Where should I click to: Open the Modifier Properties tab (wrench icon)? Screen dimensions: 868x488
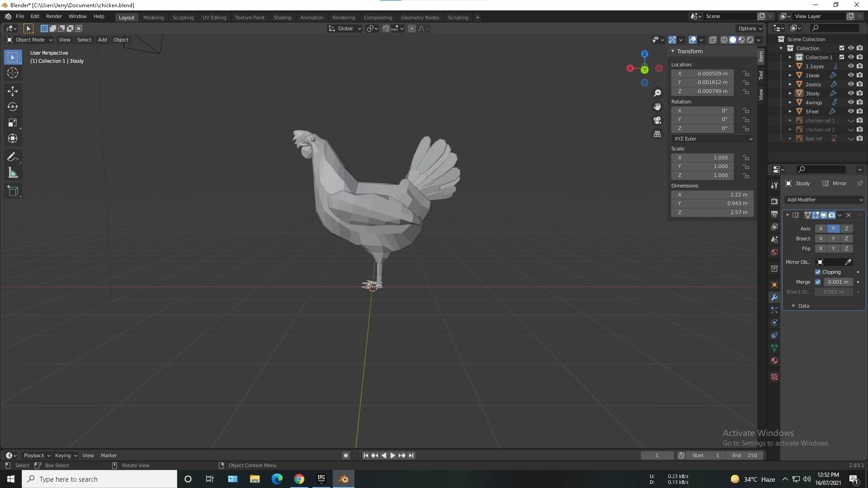pyautogui.click(x=774, y=297)
